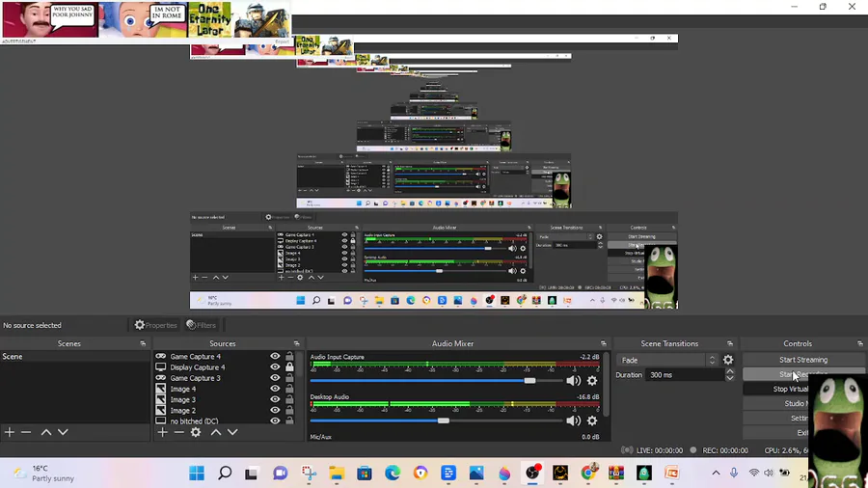The image size is (868, 488).
Task: Hide Game Capture 3 source via eye icon
Action: [275, 378]
